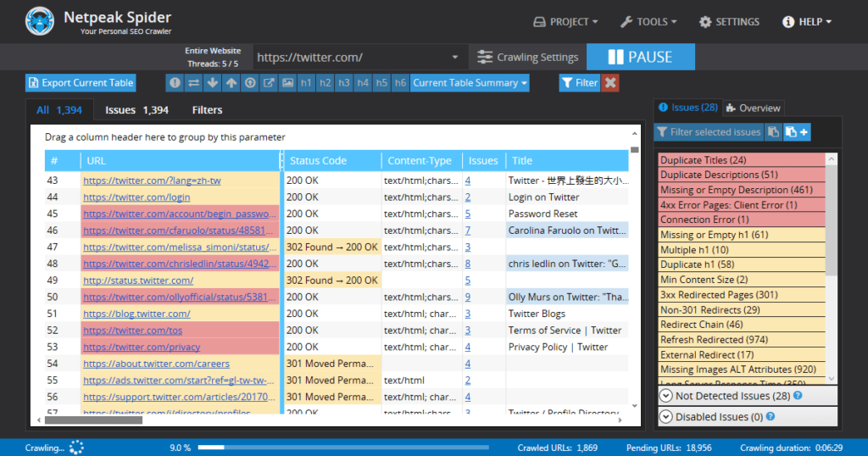Clear the filter with red X button
Image resolution: width=868 pixels, height=456 pixels.
pyautogui.click(x=610, y=83)
